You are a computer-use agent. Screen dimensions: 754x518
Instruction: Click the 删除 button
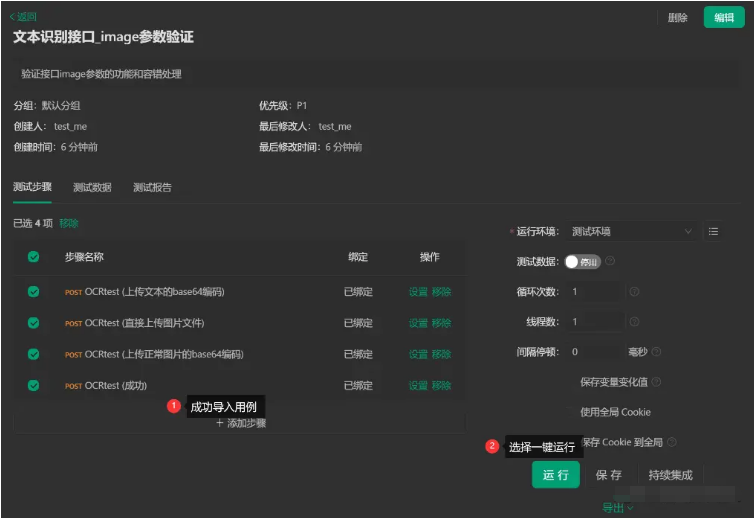click(x=677, y=18)
